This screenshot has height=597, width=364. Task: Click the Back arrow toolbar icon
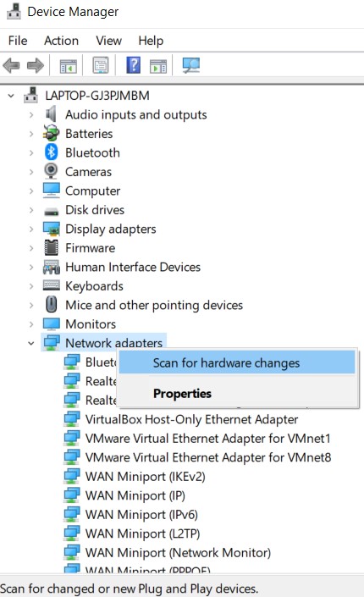click(11, 65)
